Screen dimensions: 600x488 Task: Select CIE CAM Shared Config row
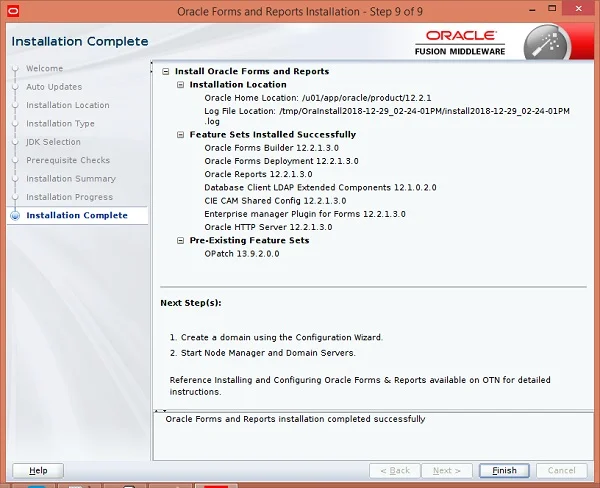[275, 201]
